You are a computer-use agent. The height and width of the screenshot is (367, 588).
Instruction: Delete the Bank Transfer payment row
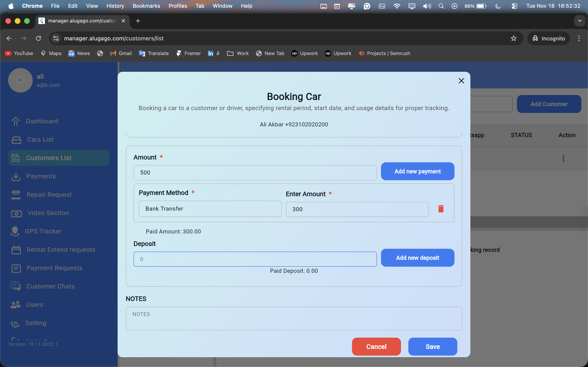tap(441, 209)
